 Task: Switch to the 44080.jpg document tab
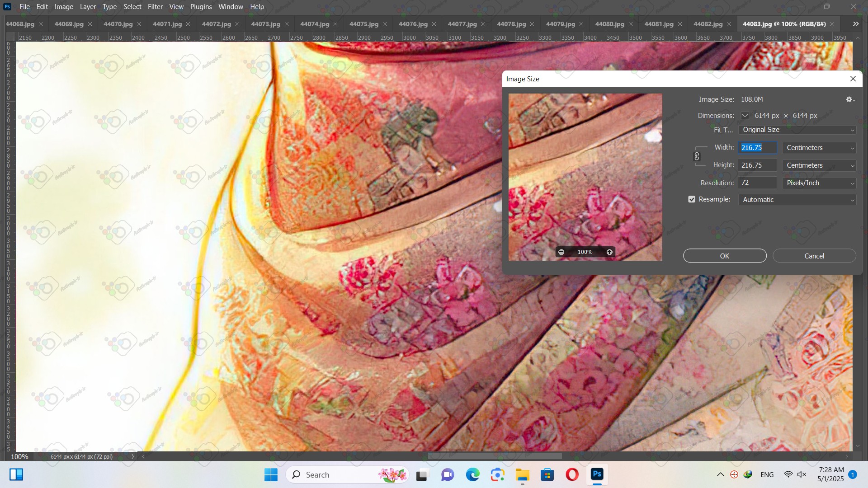click(610, 24)
